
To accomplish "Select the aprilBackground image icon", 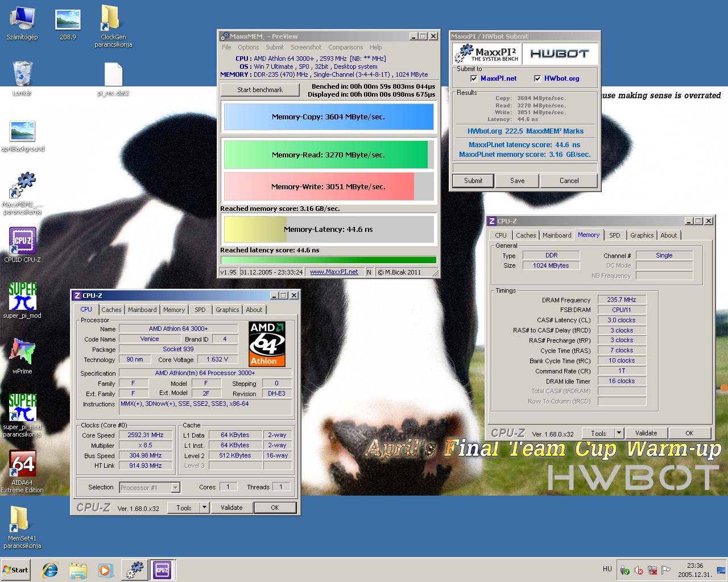I will coord(22,136).
